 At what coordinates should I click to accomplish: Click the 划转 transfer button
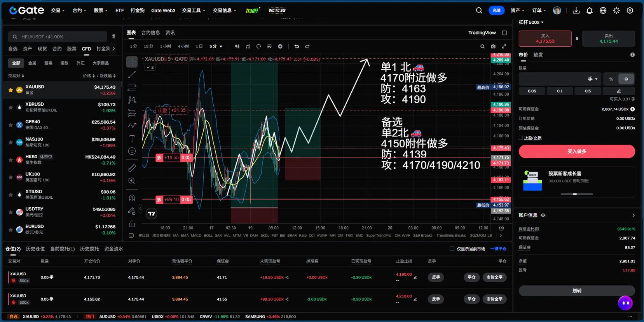pos(577,290)
